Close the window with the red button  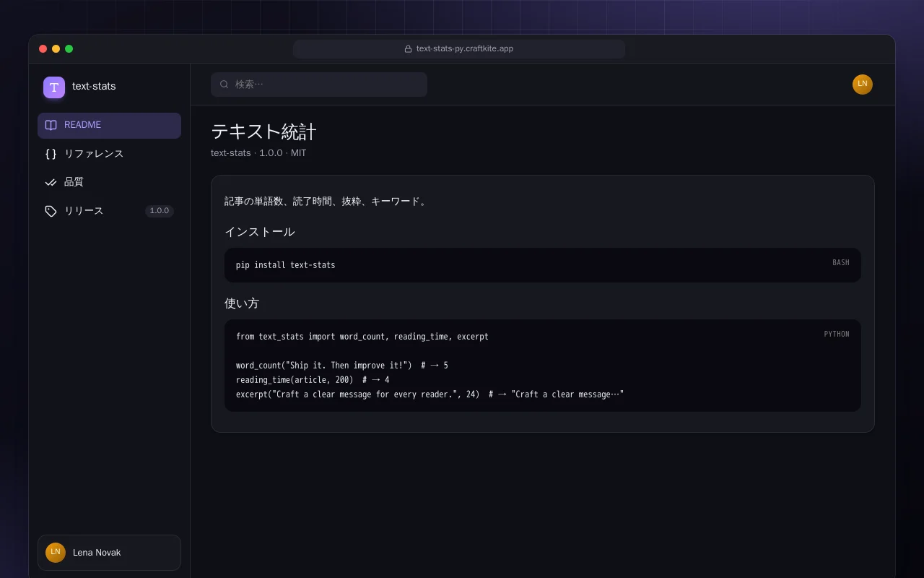click(43, 49)
